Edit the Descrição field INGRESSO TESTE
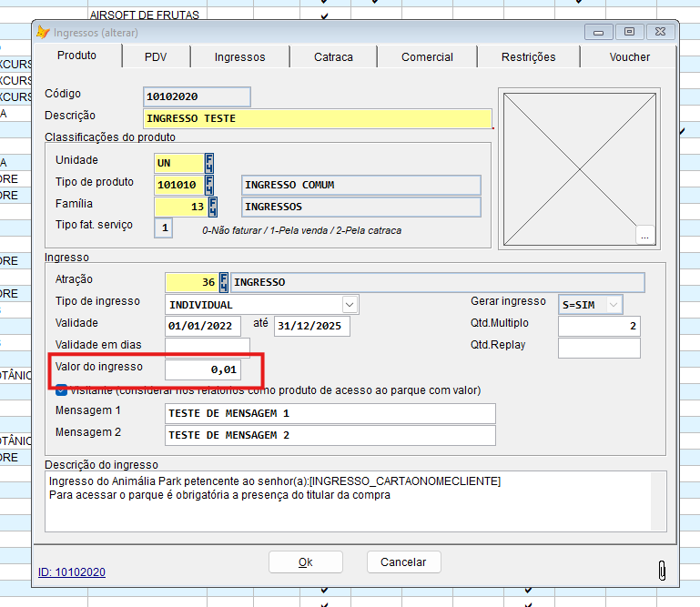Image resolution: width=700 pixels, height=607 pixels. 318,118
